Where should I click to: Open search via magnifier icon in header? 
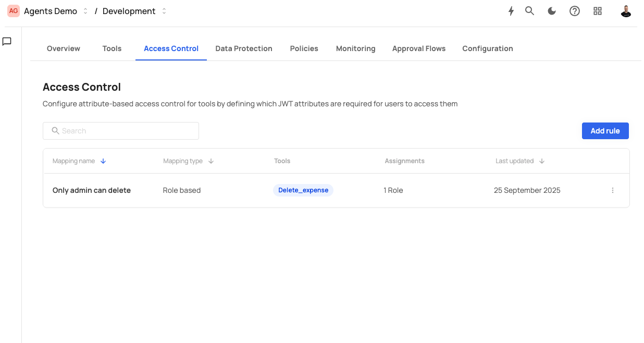[x=529, y=11]
